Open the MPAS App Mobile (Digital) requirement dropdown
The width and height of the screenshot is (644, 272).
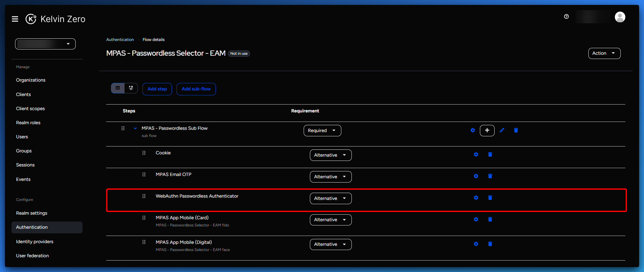click(x=331, y=244)
